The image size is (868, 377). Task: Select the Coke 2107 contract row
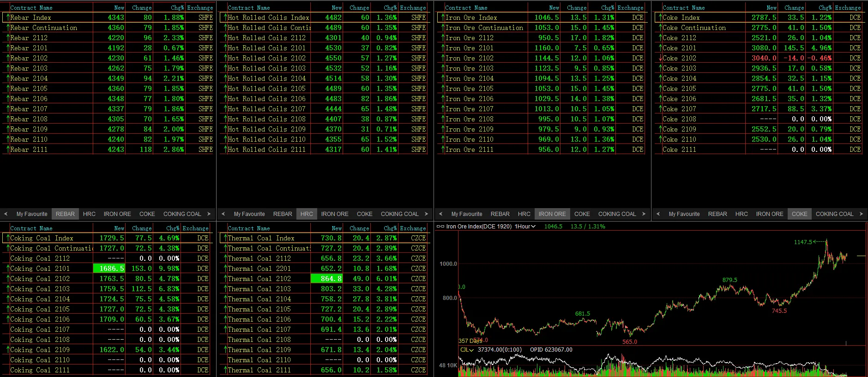[759, 109]
